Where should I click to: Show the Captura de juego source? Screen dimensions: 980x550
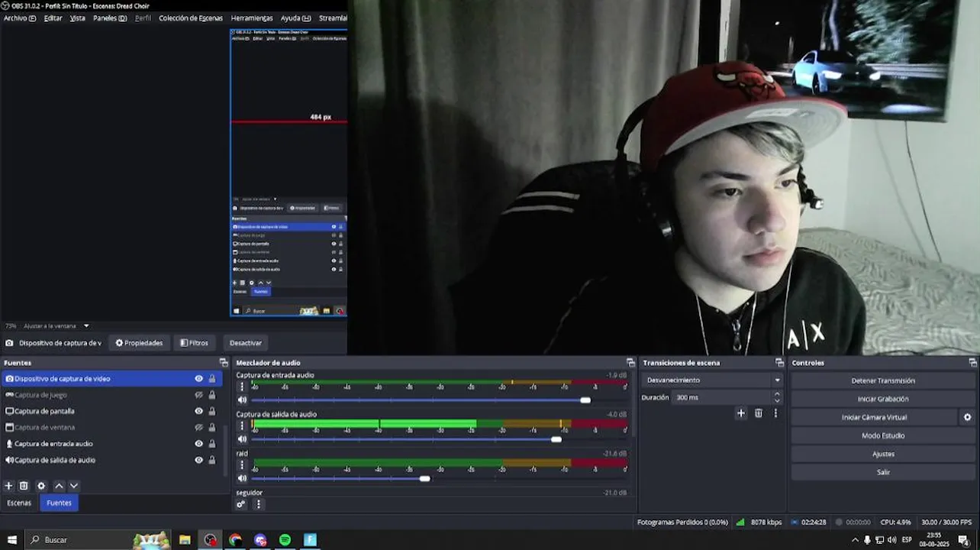[198, 395]
